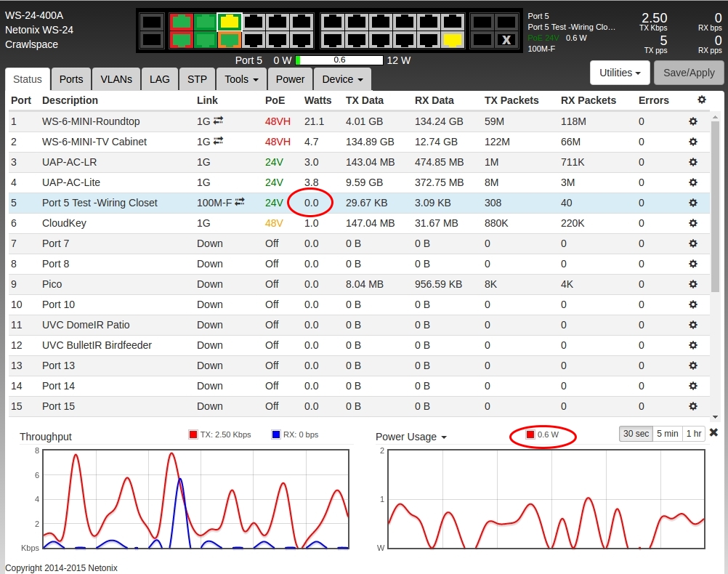Click the PoE column header
Image resolution: width=728 pixels, height=574 pixels.
[275, 100]
